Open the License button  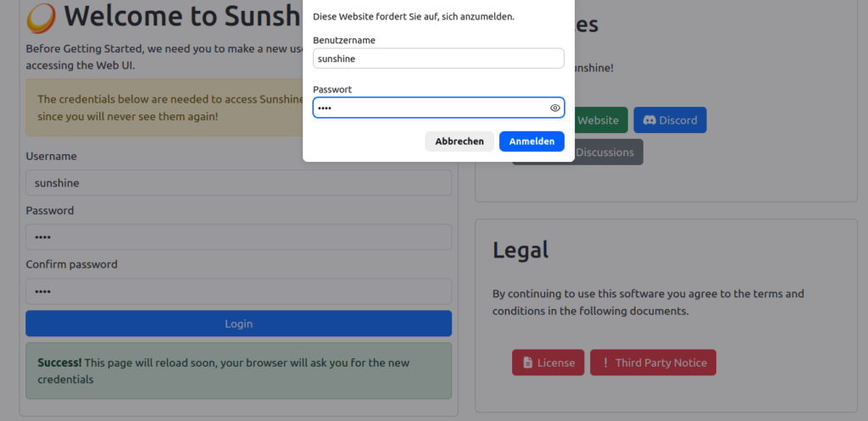[x=548, y=363]
